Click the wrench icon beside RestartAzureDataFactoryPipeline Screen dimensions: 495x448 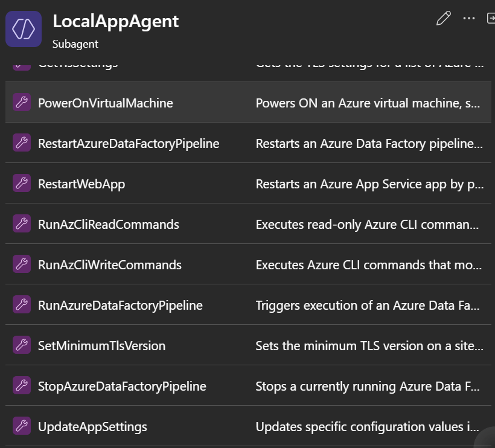point(22,143)
